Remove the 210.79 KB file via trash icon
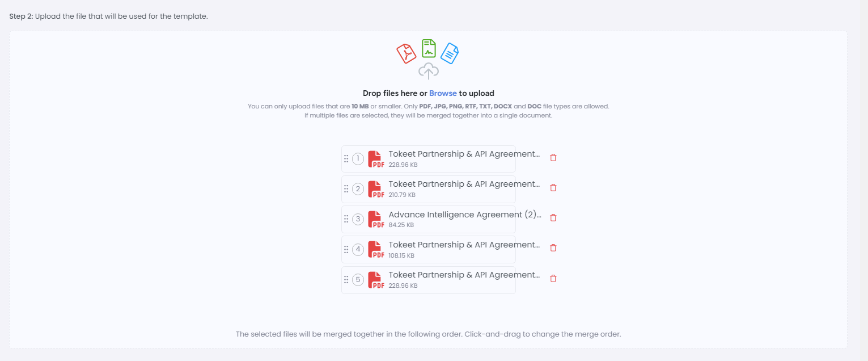This screenshot has height=361, width=868. pyautogui.click(x=553, y=187)
